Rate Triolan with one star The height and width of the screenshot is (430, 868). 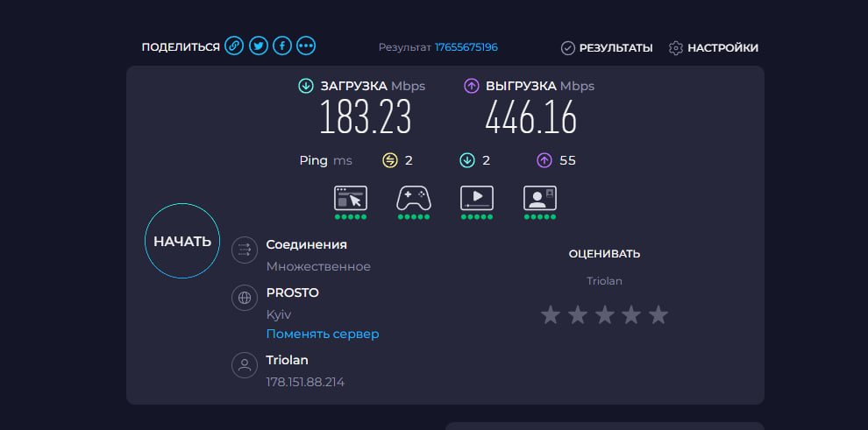[551, 314]
